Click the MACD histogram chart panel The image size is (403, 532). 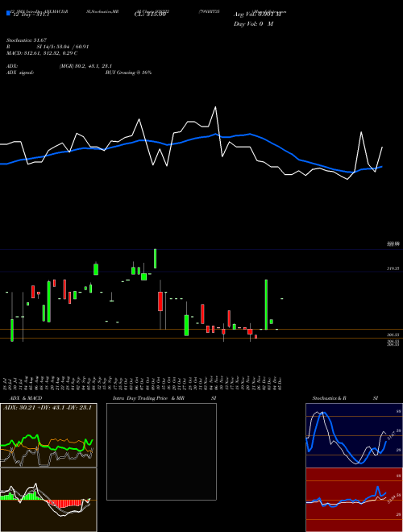48,500
